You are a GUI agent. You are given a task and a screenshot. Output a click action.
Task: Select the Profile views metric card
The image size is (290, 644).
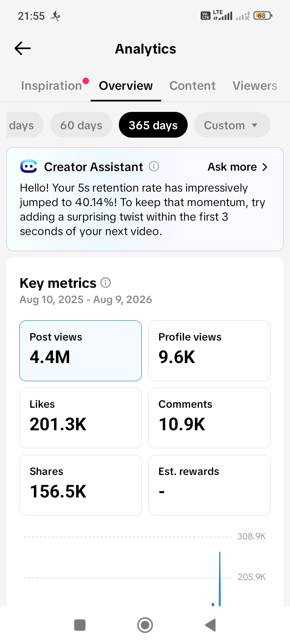(x=209, y=351)
